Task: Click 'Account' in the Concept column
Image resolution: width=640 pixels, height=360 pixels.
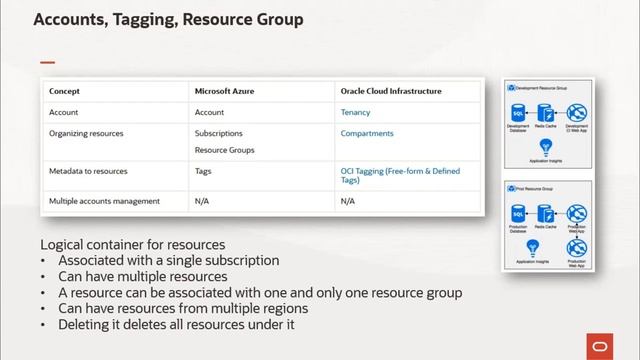Action: coord(63,112)
